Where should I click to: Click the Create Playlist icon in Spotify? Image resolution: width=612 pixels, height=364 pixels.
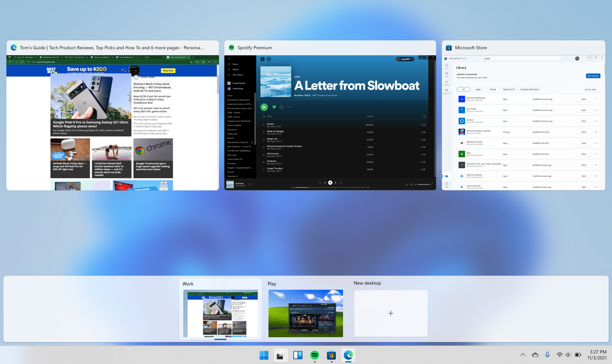tap(228, 83)
